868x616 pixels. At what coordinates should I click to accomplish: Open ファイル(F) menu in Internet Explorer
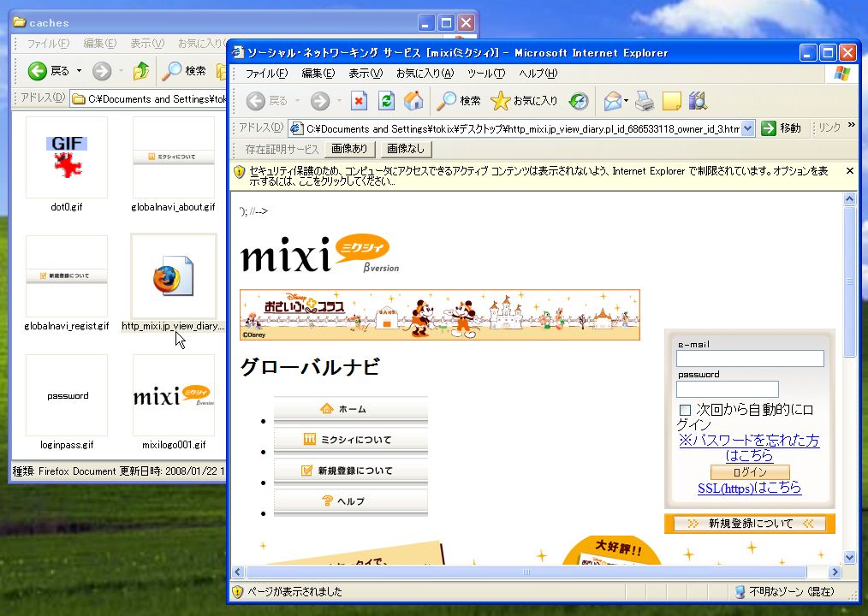(x=267, y=73)
